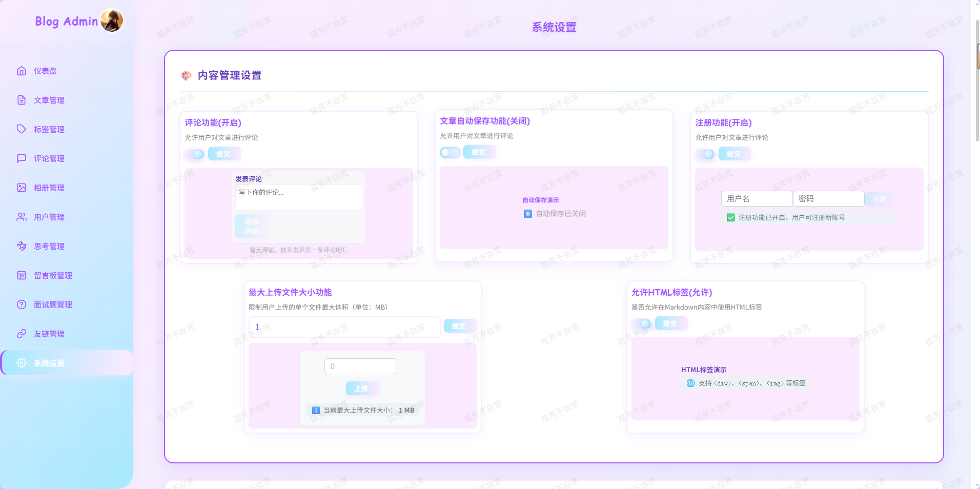This screenshot has height=489, width=980.
Task: Click the comment management speech bubble icon
Action: (22, 158)
